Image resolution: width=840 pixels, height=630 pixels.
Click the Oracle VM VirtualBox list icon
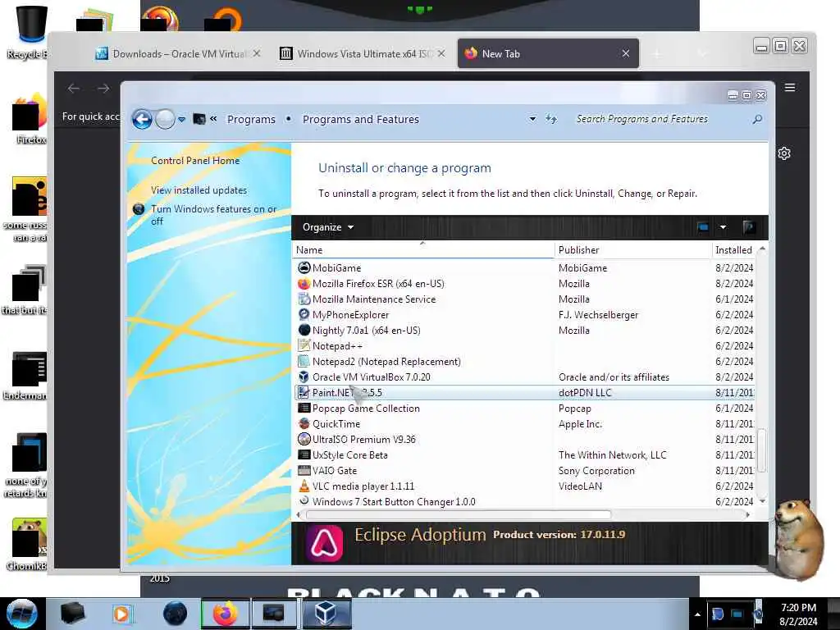(304, 377)
